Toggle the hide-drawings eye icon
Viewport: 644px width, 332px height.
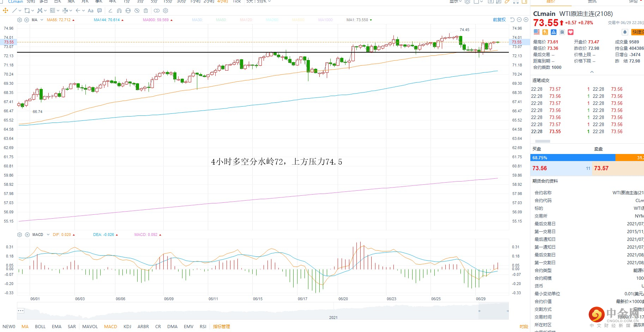click(x=137, y=11)
